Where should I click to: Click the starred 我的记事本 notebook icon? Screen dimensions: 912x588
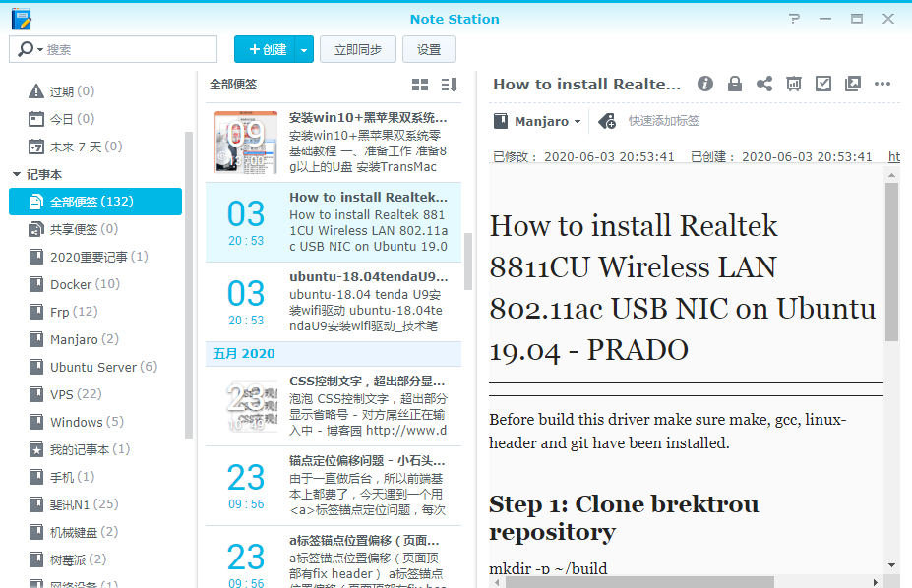coord(36,449)
